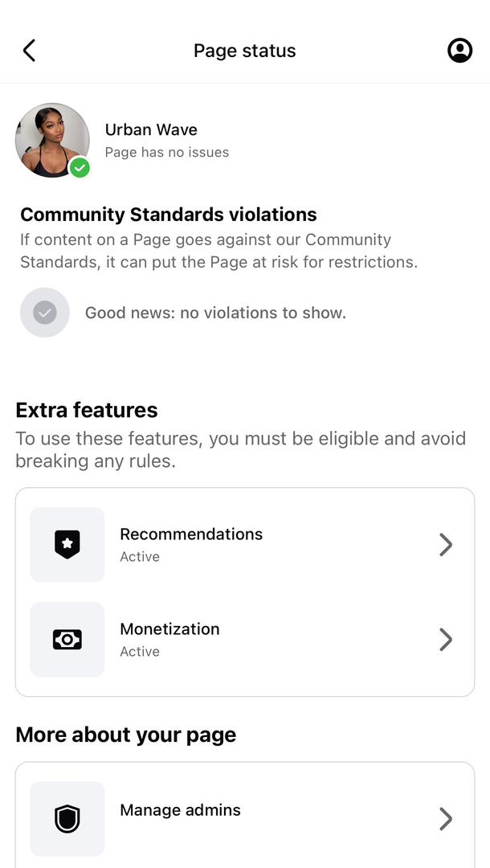This screenshot has width=490, height=868.
Task: Tap the Active status under Monetization
Action: point(140,652)
